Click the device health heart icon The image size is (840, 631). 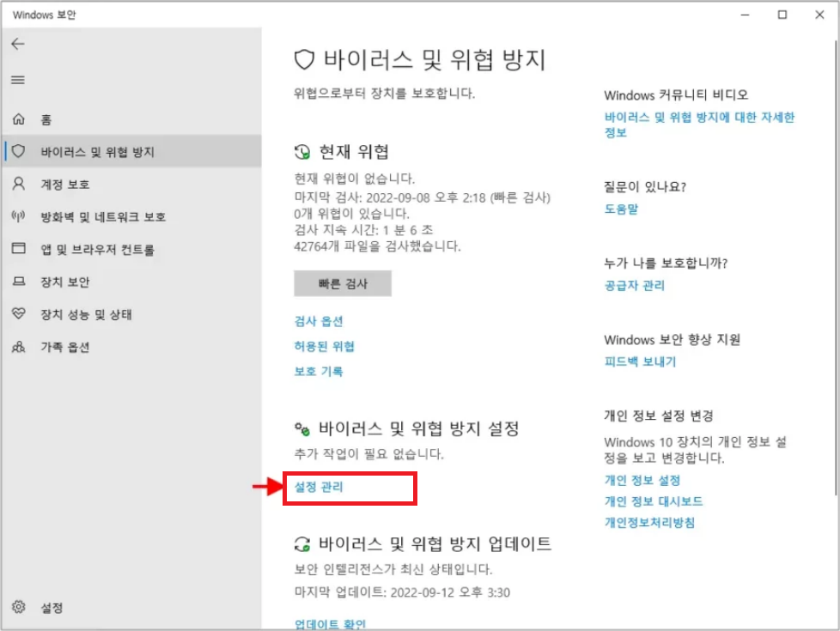[19, 314]
